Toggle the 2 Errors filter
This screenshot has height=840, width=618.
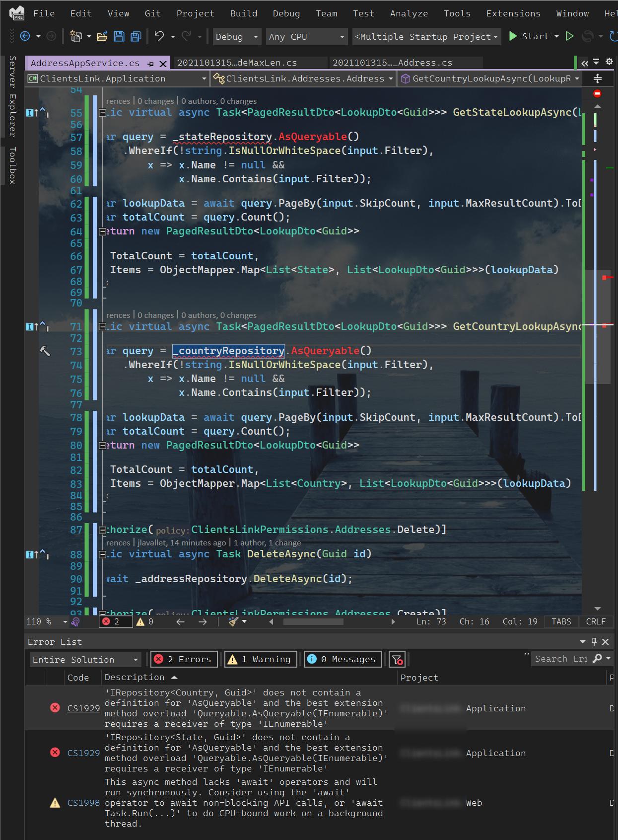coord(184,659)
